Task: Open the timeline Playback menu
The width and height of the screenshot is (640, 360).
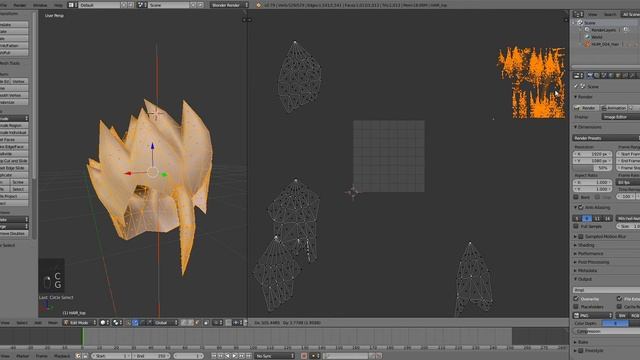Action: click(62, 356)
